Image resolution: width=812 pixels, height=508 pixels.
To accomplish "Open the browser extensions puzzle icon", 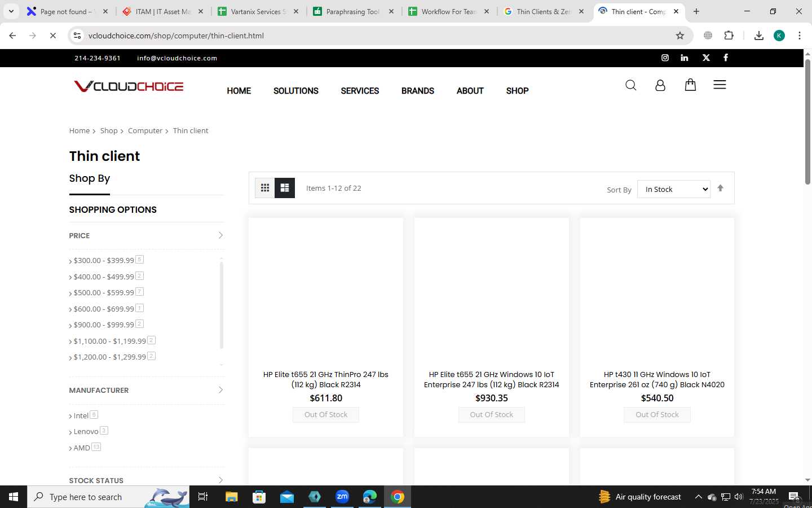I will pos(729,36).
